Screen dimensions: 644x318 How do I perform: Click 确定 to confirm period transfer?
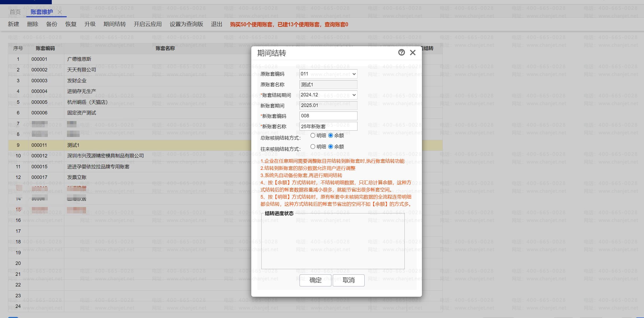[x=315, y=280]
